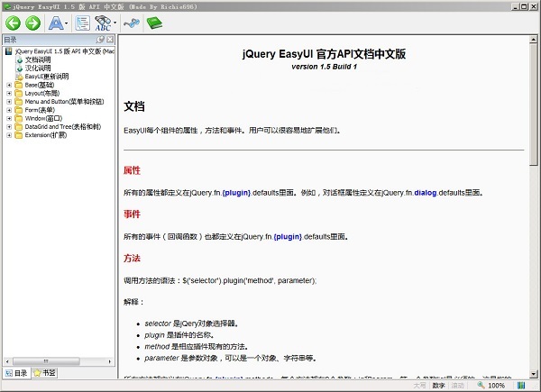The height and width of the screenshot is (392, 541).
Task: Select the Form(表单) folder icon
Action: point(19,110)
